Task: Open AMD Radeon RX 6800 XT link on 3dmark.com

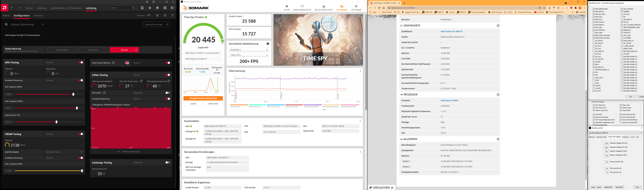Action: [x=451, y=31]
